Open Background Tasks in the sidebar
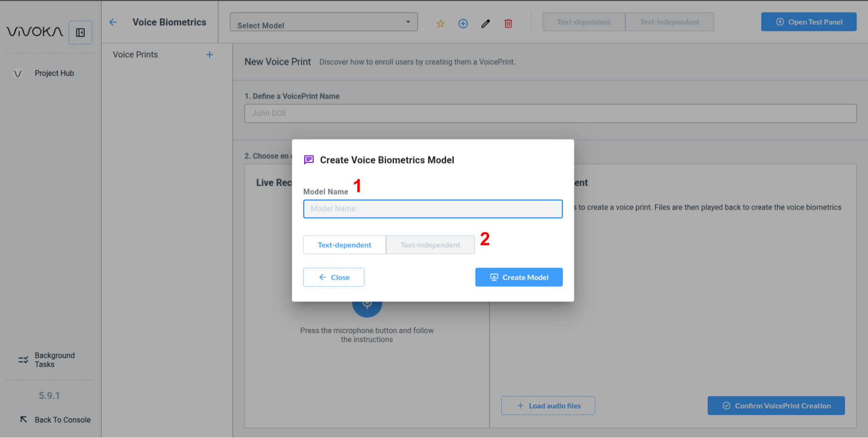 coord(54,360)
